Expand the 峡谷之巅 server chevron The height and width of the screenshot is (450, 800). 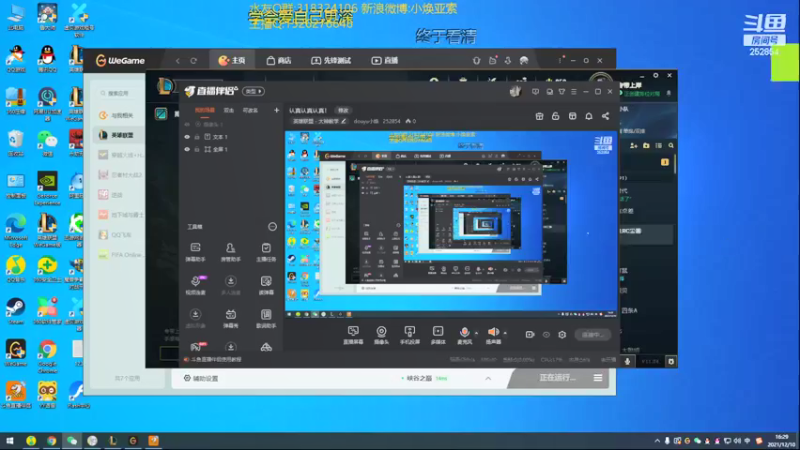488,379
